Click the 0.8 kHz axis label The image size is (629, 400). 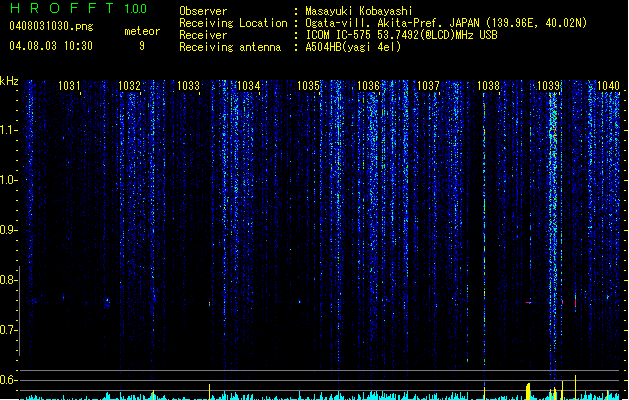(8, 280)
